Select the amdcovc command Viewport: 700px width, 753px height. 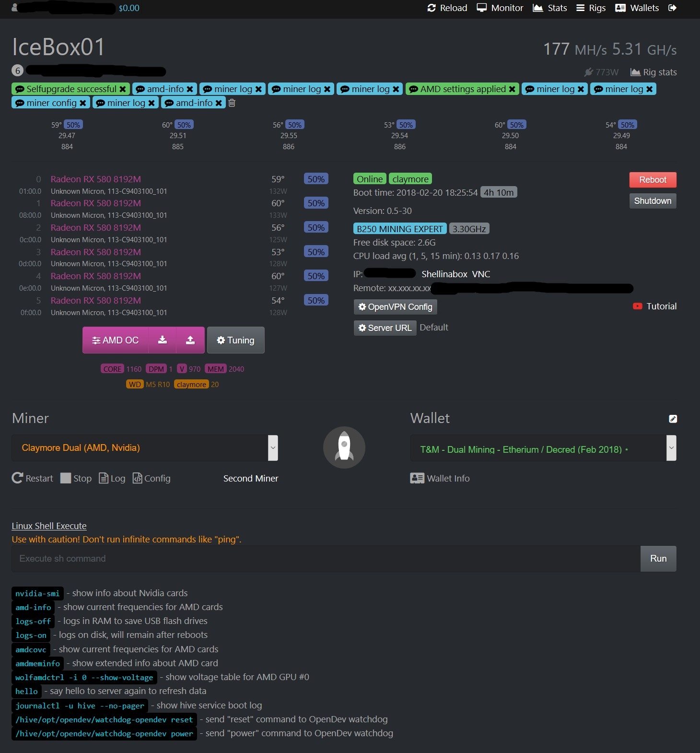click(x=31, y=650)
